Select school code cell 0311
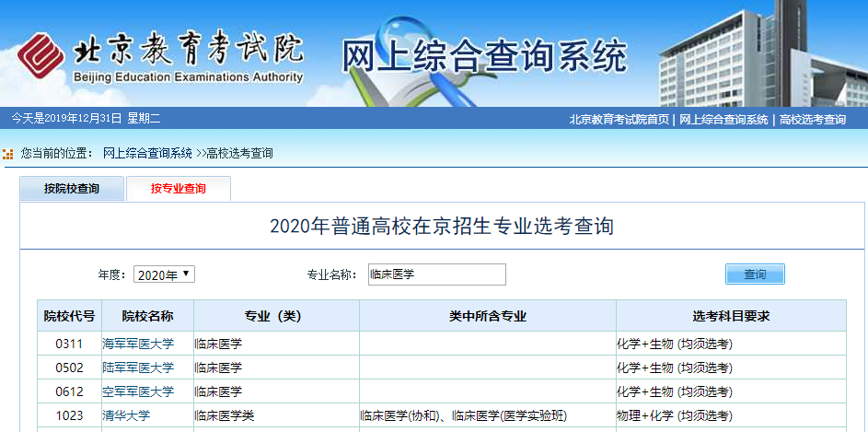Screen dimensions: 868x432 (69, 344)
